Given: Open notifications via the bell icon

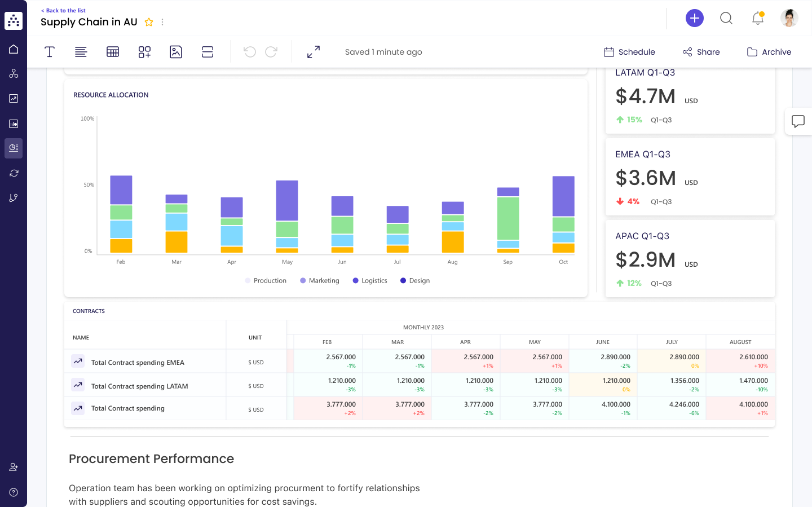Looking at the screenshot, I should click(x=757, y=18).
